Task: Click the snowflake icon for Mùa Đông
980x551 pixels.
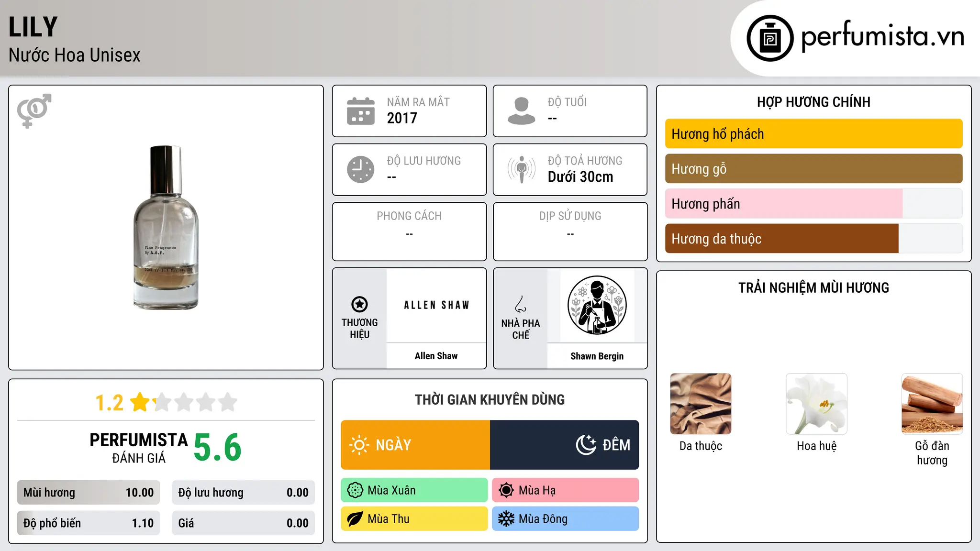Action: pyautogui.click(x=506, y=519)
